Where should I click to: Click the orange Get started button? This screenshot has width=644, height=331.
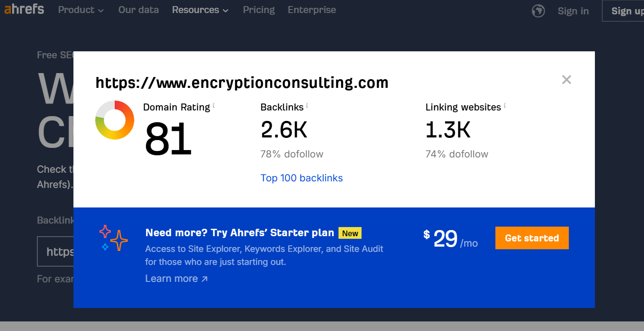531,238
